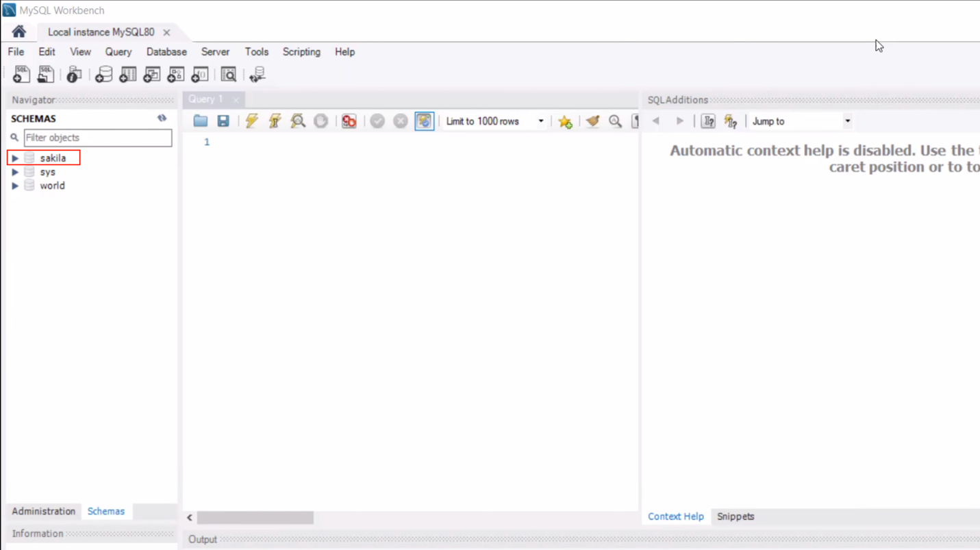The height and width of the screenshot is (550, 980).
Task: Go forward in context help
Action: pos(679,121)
